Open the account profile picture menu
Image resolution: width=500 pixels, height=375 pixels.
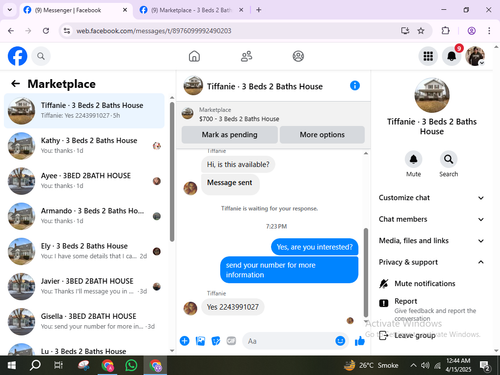(475, 56)
